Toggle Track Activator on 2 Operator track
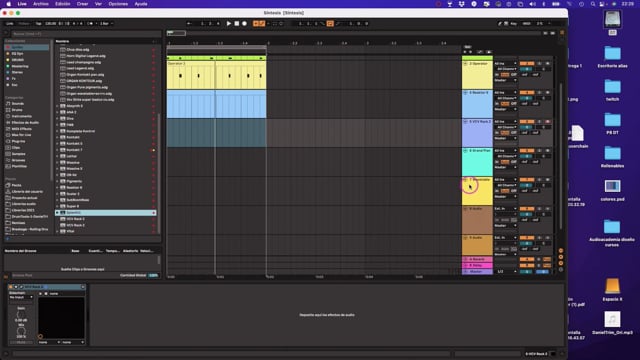 point(527,64)
